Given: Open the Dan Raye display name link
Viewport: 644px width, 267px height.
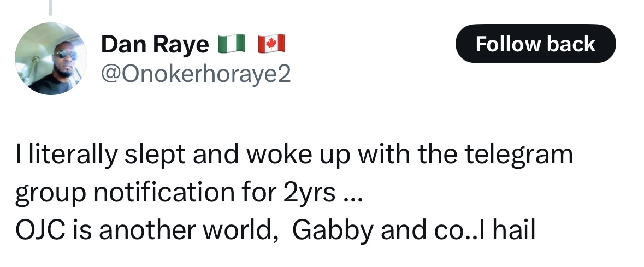Looking at the screenshot, I should tap(155, 44).
